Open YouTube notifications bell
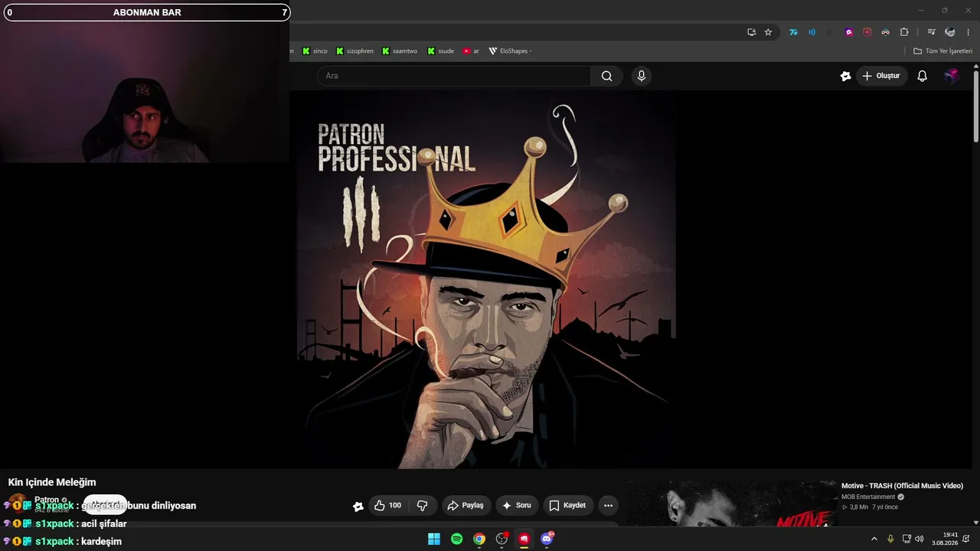Image resolution: width=980 pixels, height=551 pixels. 922,76
